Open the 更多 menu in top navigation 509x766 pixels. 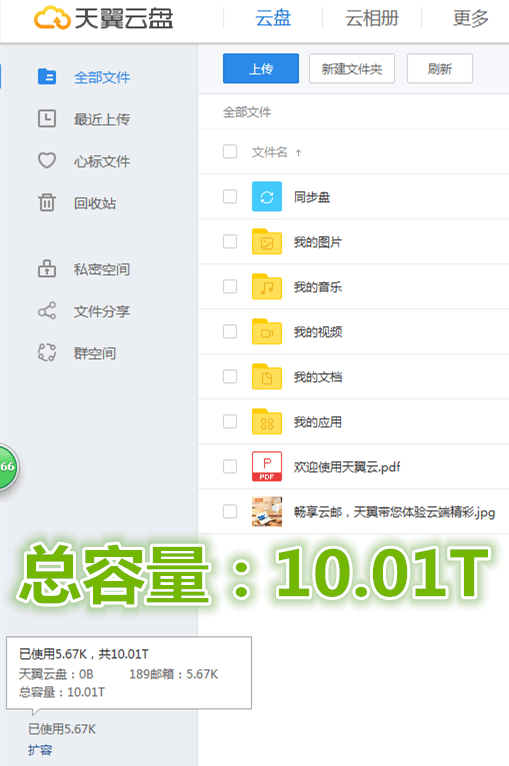(470, 19)
